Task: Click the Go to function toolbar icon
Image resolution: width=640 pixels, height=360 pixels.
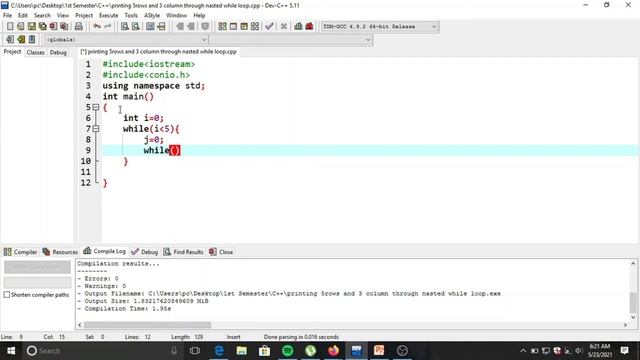Action: pyautogui.click(x=150, y=27)
